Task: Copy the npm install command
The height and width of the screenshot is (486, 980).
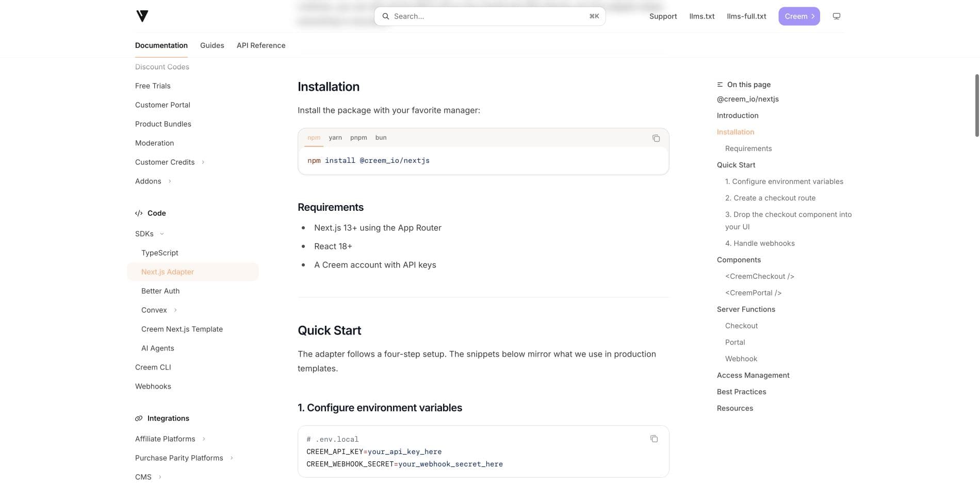Action: tap(656, 138)
